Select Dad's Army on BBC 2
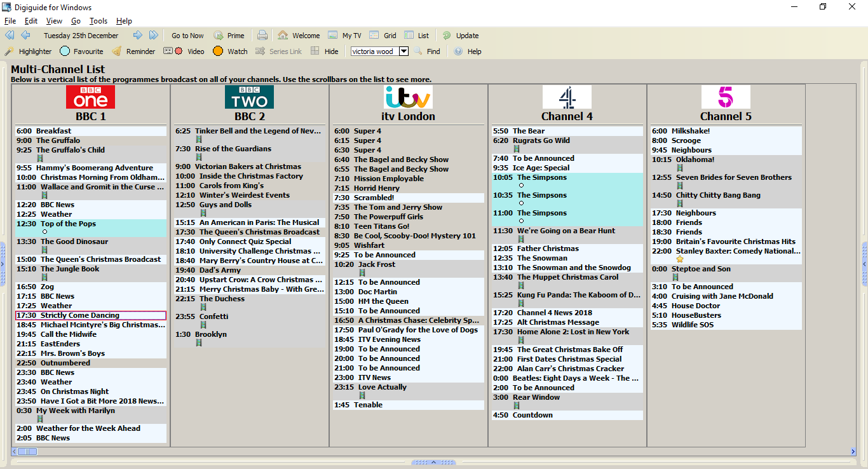The width and height of the screenshot is (868, 469). tap(250, 270)
